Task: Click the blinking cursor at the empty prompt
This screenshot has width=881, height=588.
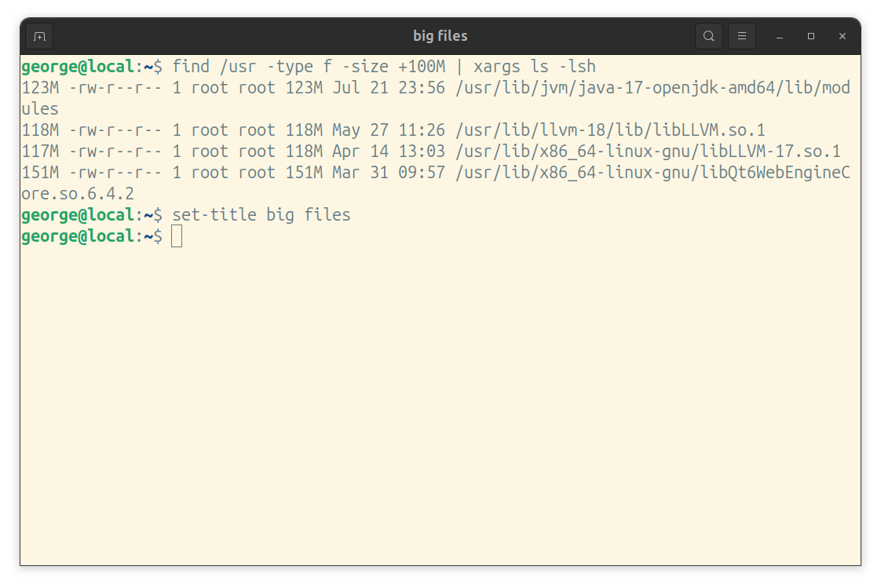Action: pos(176,236)
